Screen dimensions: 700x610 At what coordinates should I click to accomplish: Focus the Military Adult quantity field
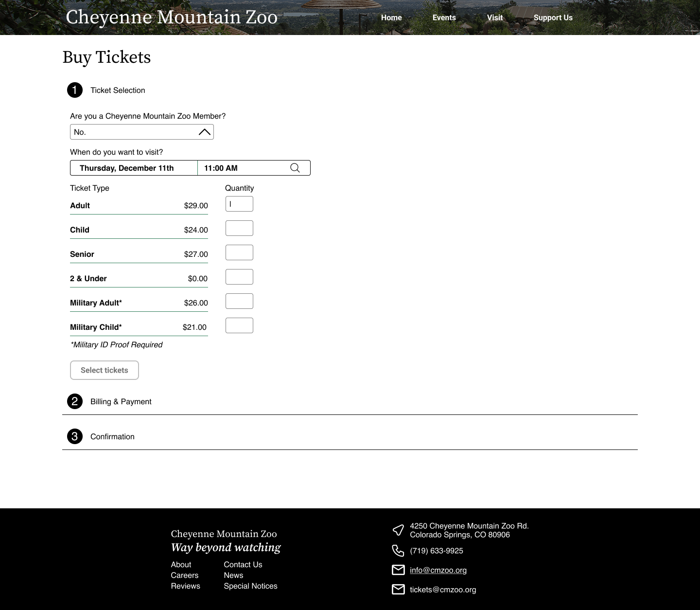[x=239, y=301]
